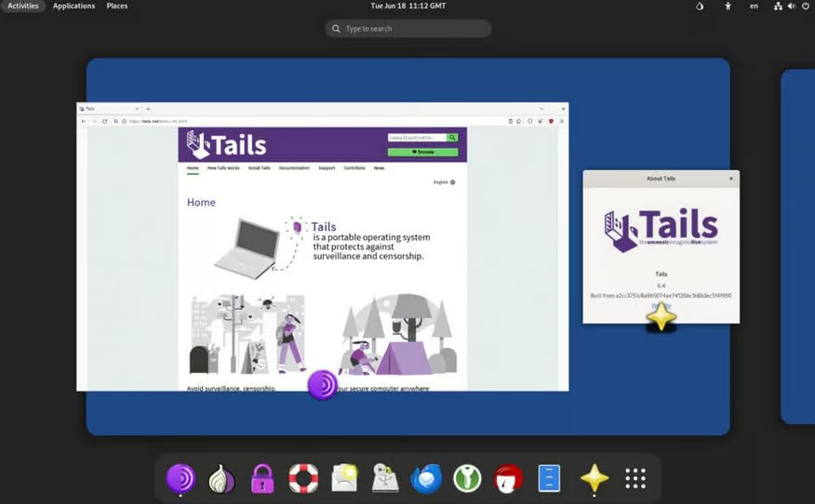Viewport: 815px width, 504px height.
Task: Open the Applications menu
Action: (73, 6)
